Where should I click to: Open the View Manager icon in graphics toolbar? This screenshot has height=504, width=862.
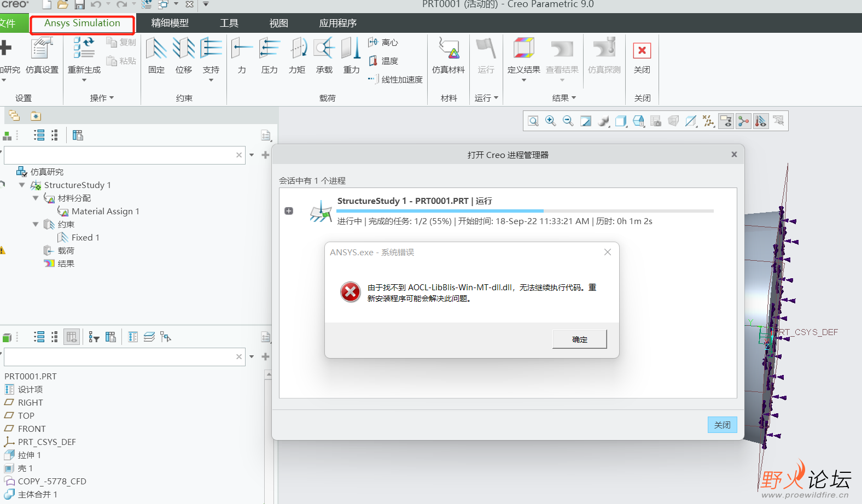656,121
